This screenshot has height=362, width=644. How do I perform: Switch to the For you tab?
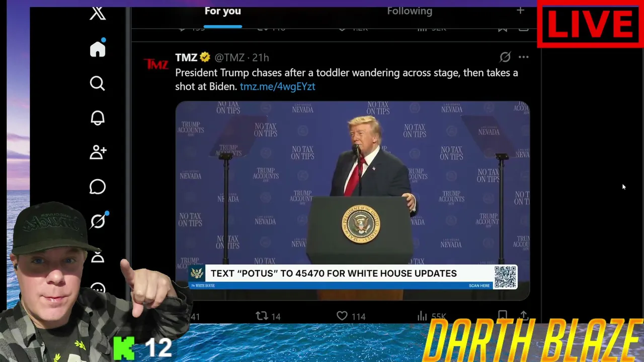coord(223,11)
